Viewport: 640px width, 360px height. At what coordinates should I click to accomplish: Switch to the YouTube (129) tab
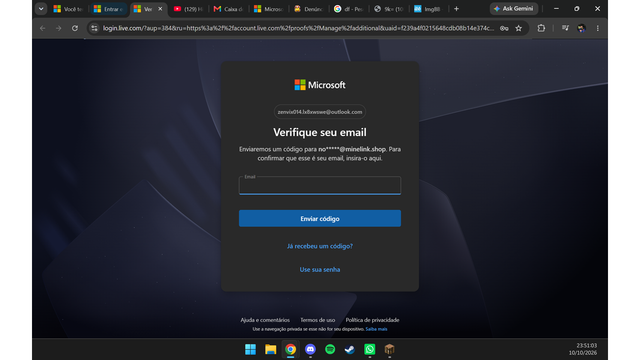tap(188, 9)
